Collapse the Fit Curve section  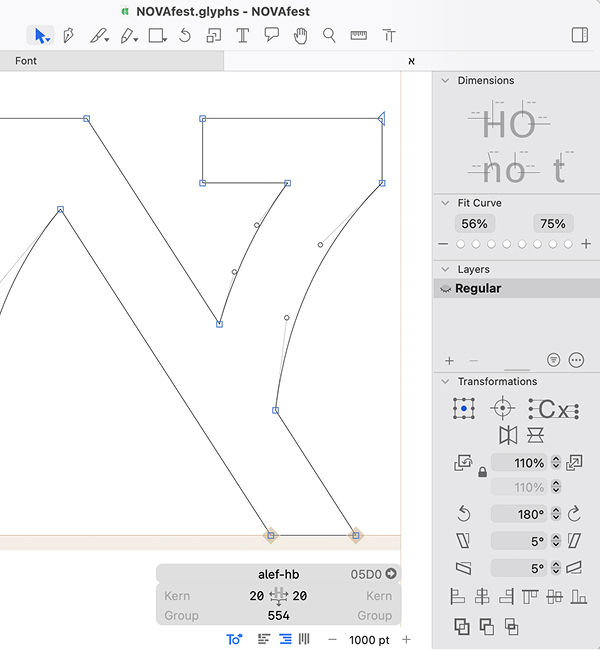445,203
